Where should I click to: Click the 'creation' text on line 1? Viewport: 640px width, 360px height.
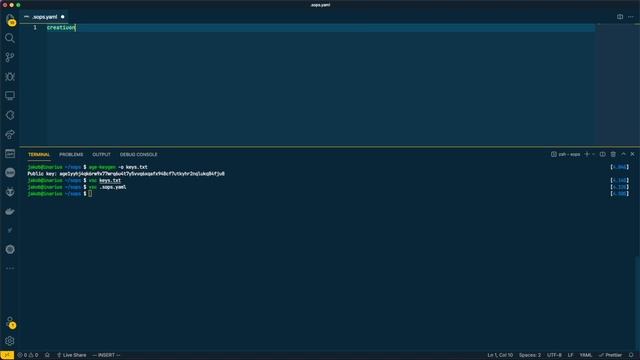[x=61, y=28]
